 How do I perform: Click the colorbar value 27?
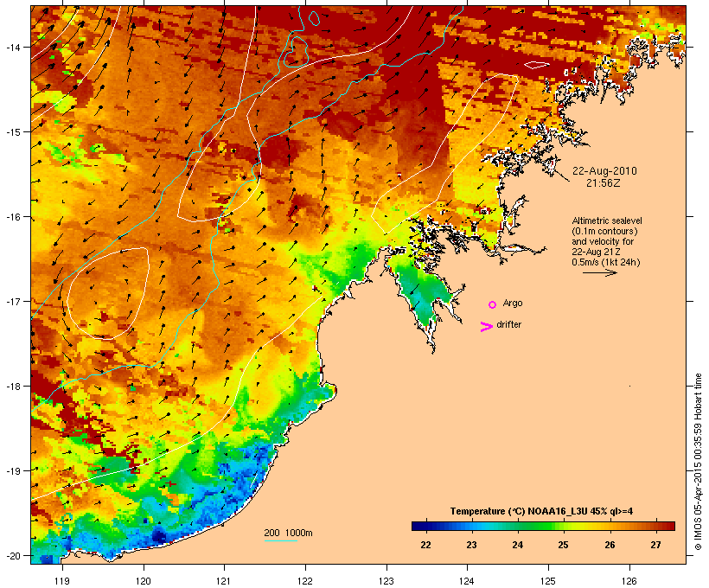click(655, 545)
